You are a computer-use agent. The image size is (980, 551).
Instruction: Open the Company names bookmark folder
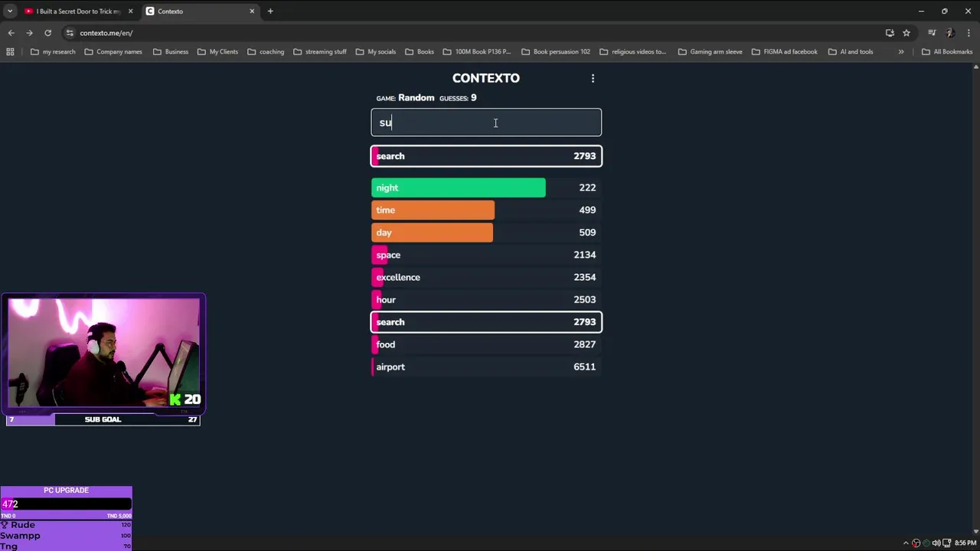113,52
